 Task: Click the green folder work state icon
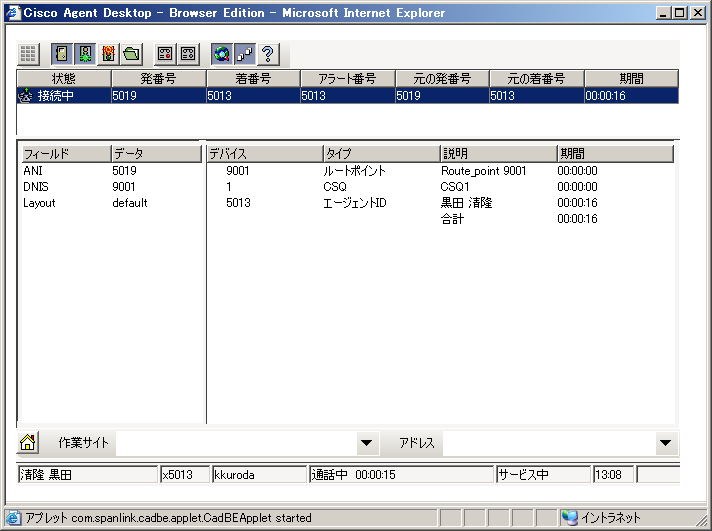131,54
